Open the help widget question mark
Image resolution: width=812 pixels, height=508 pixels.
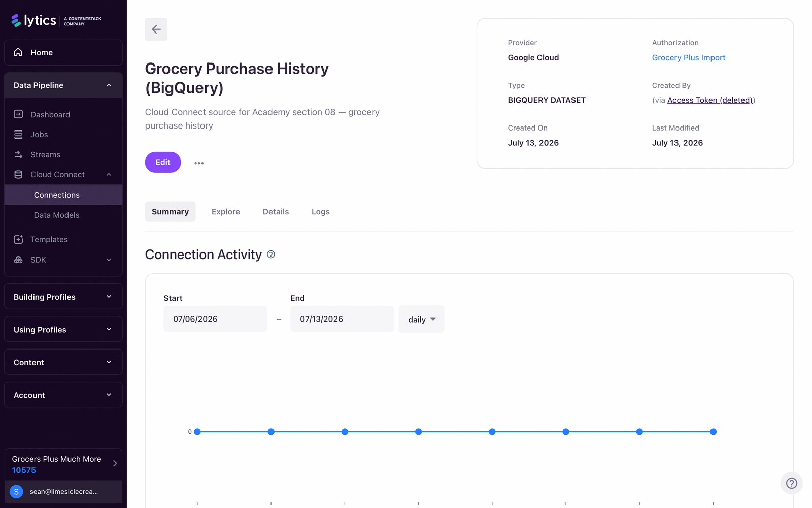(791, 483)
